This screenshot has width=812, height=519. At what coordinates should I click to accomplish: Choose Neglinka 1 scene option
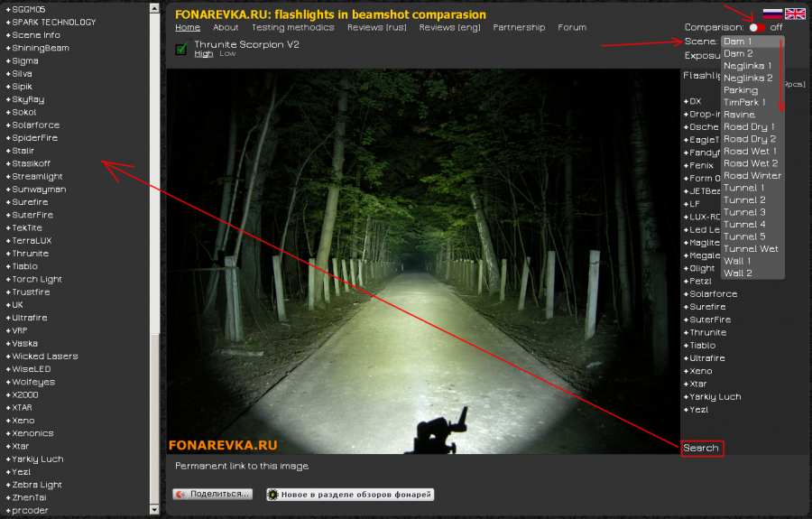[752, 66]
